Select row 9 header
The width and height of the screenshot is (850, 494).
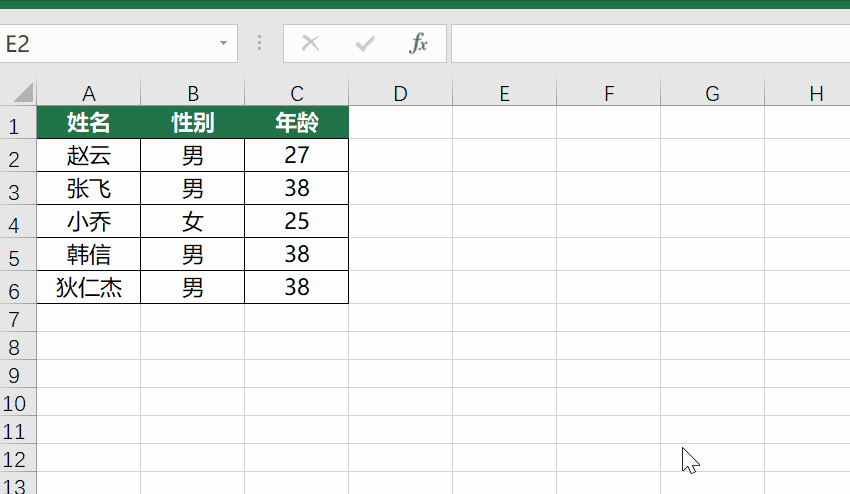click(18, 374)
